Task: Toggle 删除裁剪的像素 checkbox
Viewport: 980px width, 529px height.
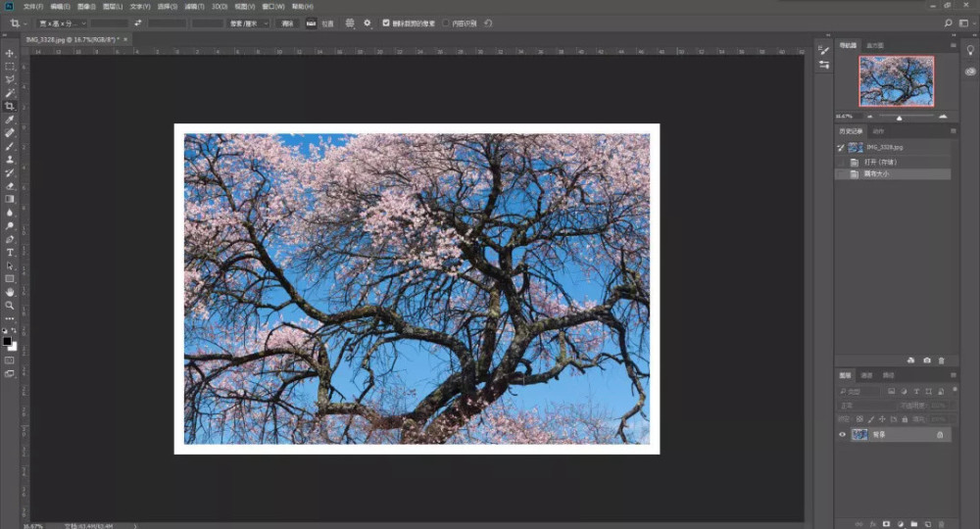Action: coord(386,23)
